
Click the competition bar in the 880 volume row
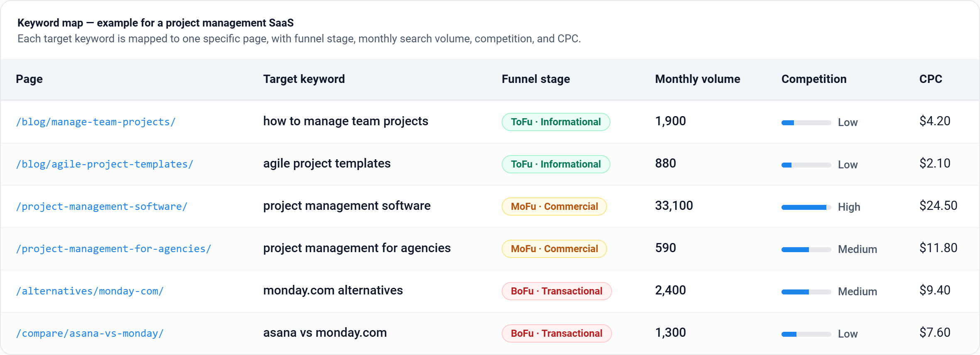[x=806, y=165]
